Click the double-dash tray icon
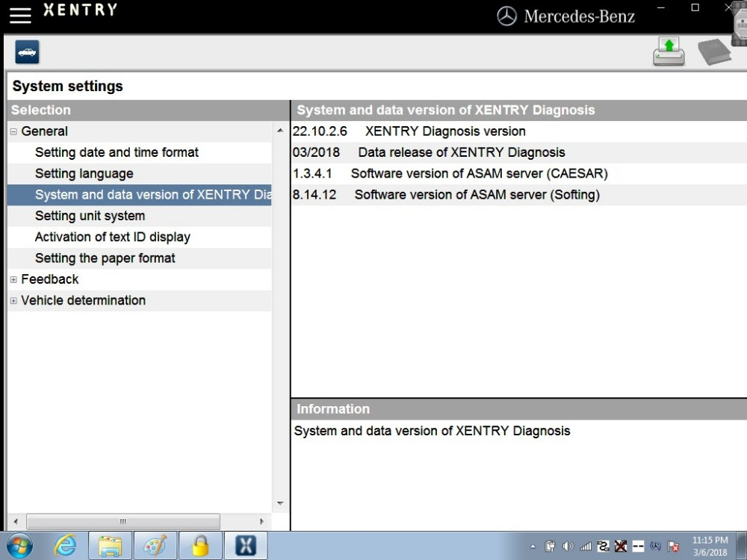This screenshot has height=560, width=747. [638, 547]
